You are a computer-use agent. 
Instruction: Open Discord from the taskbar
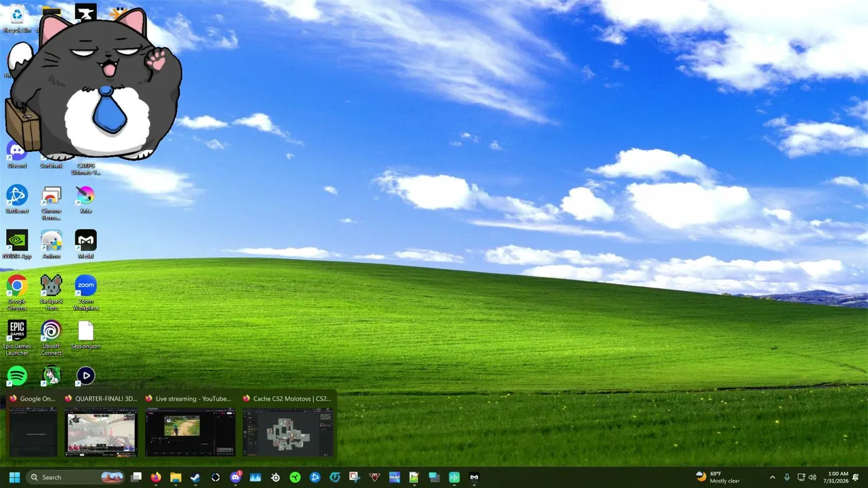tap(235, 477)
